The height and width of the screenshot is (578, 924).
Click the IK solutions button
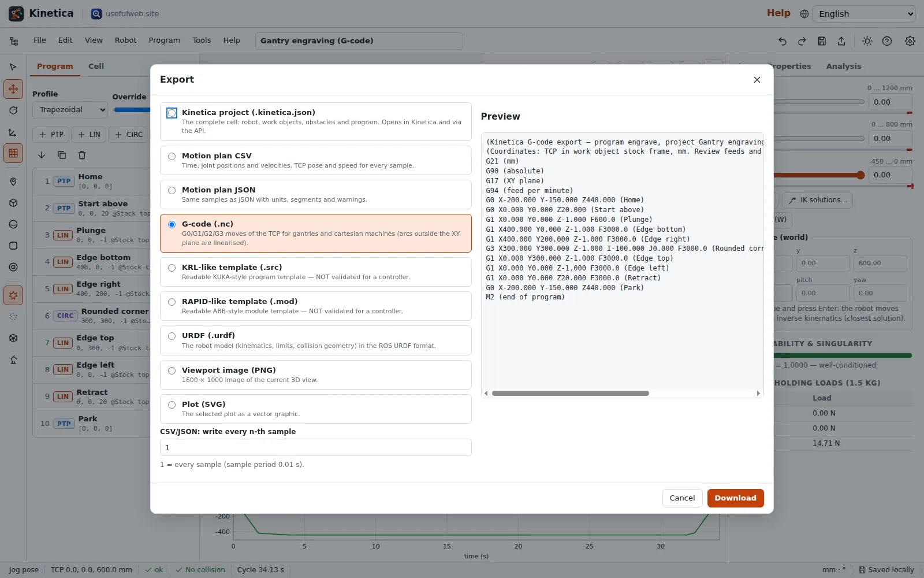817,200
